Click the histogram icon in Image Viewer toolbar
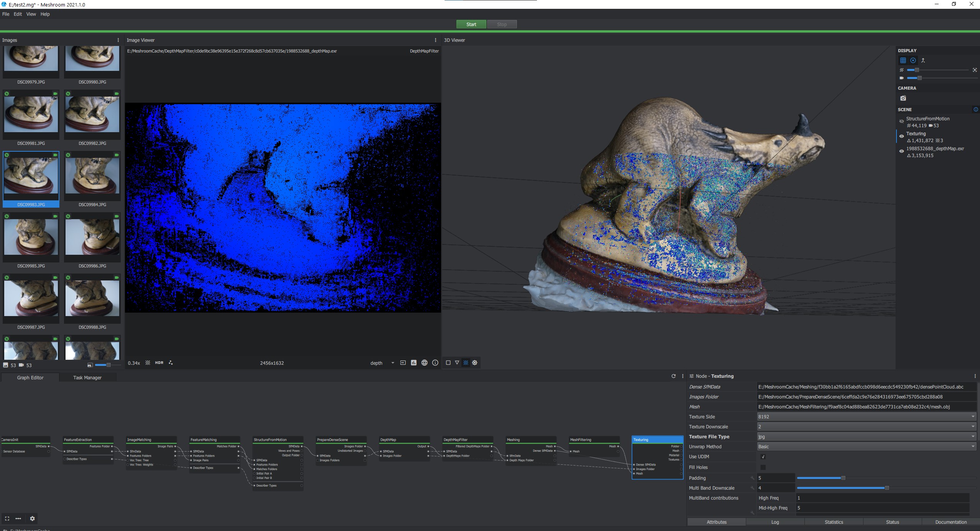 click(x=414, y=363)
